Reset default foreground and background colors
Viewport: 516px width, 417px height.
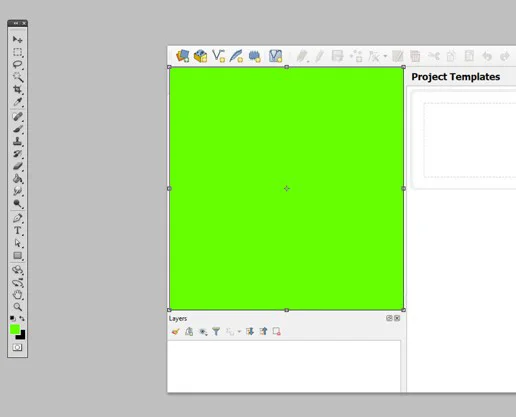pos(12,318)
